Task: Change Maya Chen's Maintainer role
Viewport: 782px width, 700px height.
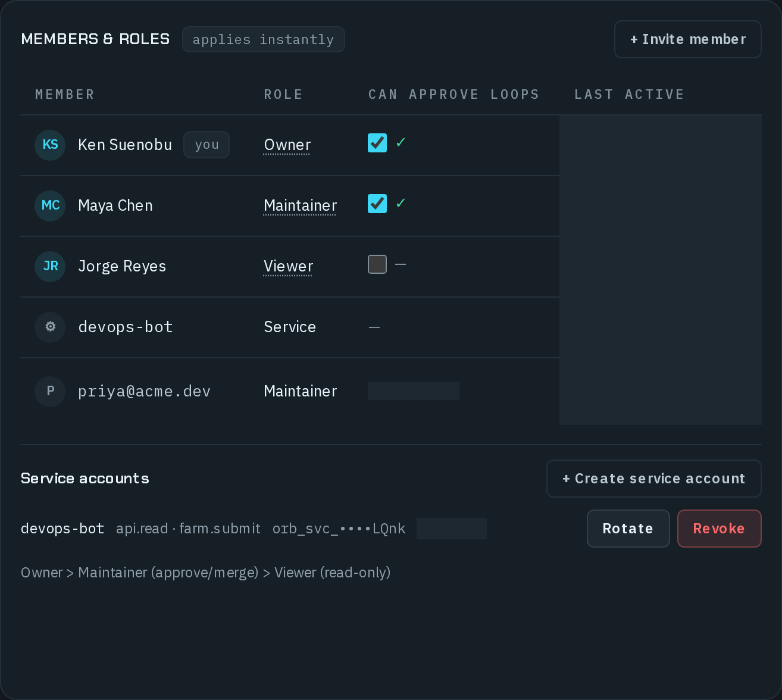Action: pyautogui.click(x=301, y=206)
